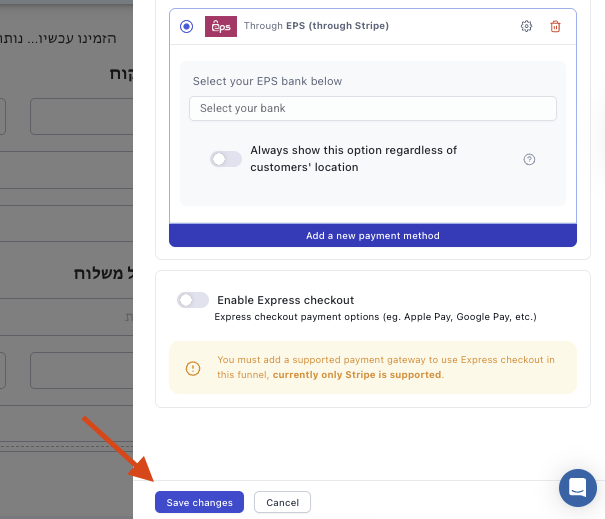This screenshot has height=519, width=605.
Task: Select the EPS through Stripe radio button
Action: coord(187,26)
